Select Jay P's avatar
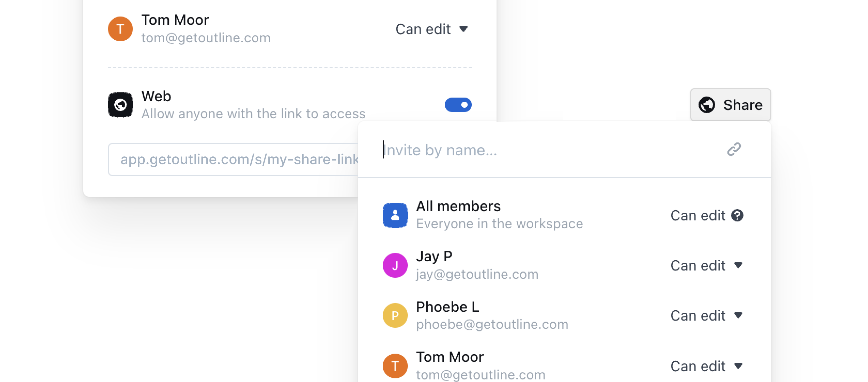 click(x=395, y=265)
